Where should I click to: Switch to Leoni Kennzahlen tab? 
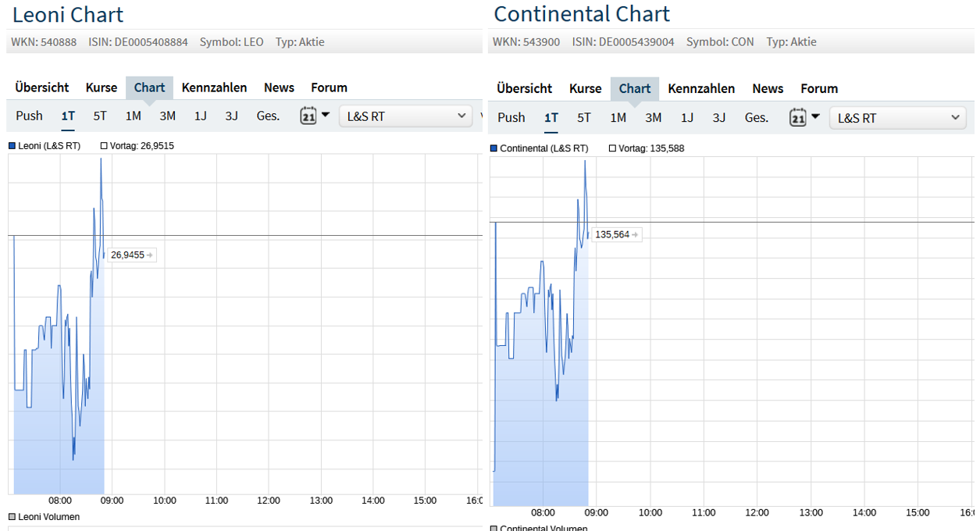(x=214, y=87)
